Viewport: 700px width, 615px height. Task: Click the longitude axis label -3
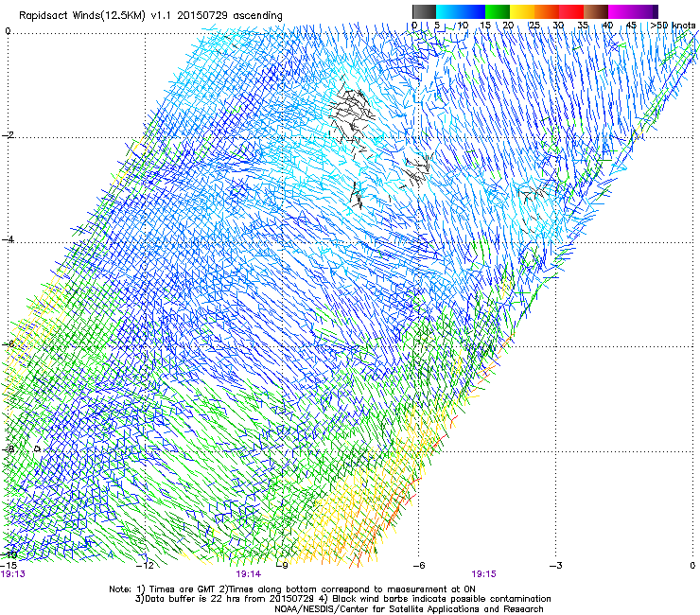(555, 566)
